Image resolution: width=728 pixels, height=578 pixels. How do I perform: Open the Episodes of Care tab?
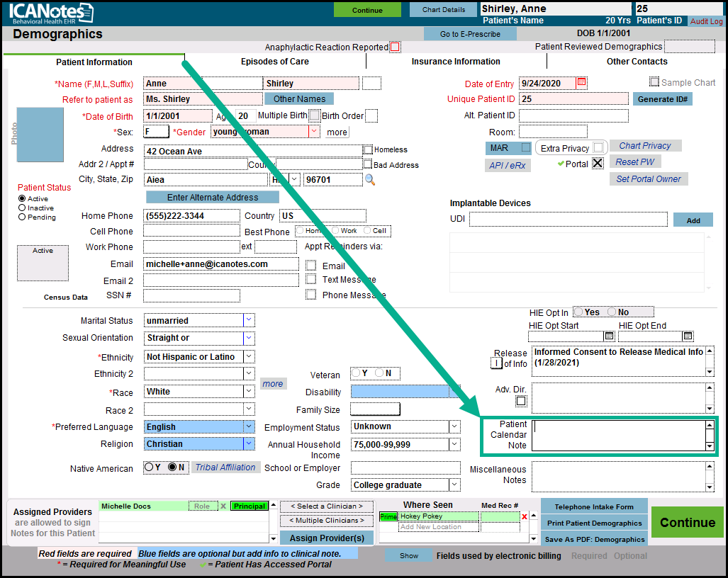(275, 62)
